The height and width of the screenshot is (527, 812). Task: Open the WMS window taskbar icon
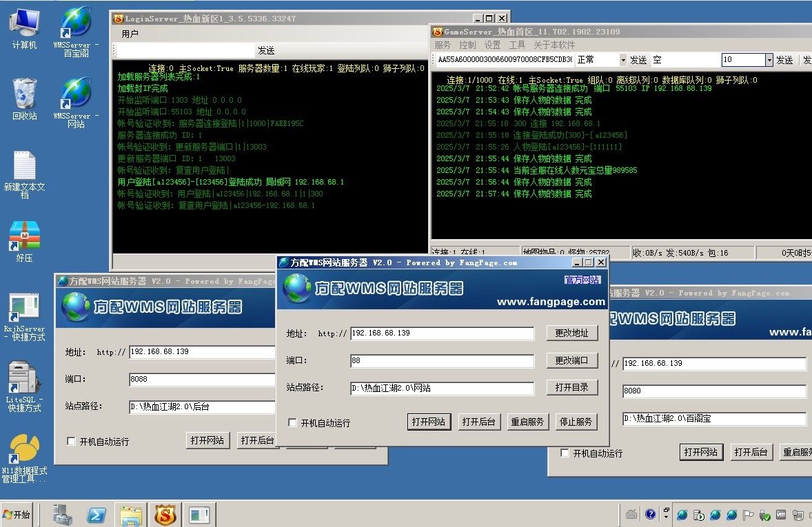coord(199,515)
